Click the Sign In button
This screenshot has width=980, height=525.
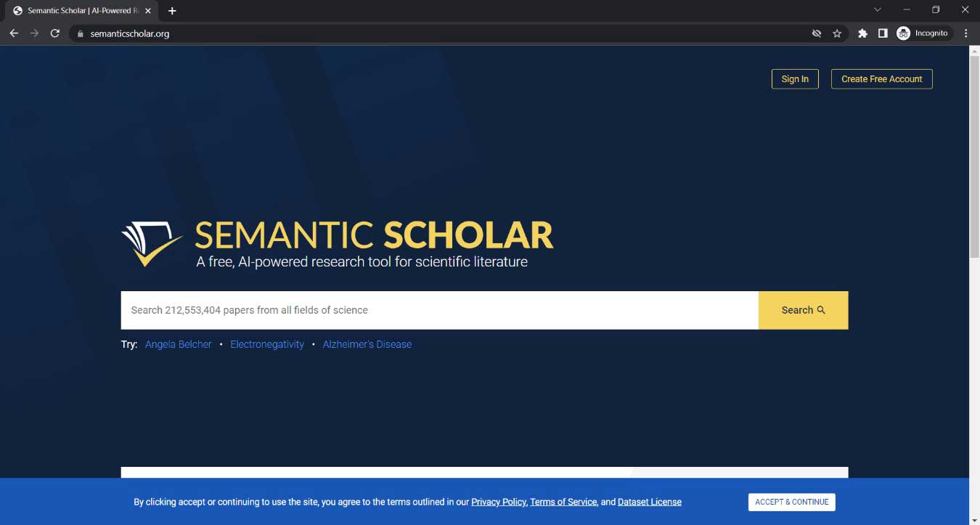pos(795,79)
